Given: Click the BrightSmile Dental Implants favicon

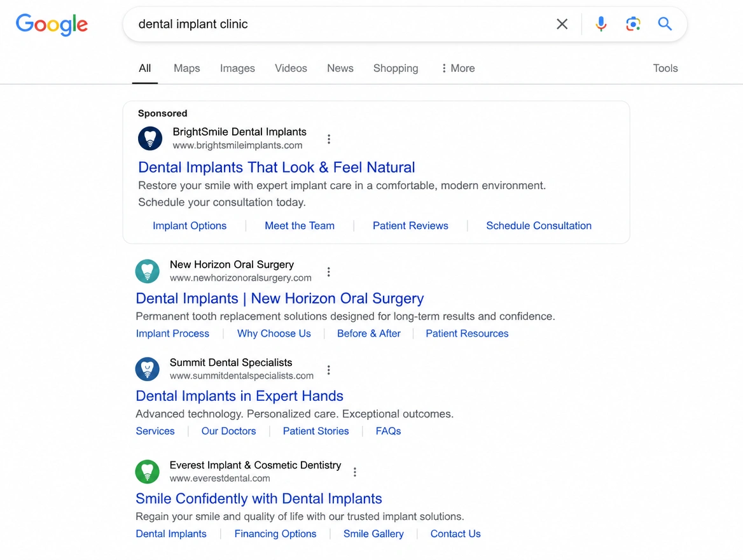Looking at the screenshot, I should [150, 139].
